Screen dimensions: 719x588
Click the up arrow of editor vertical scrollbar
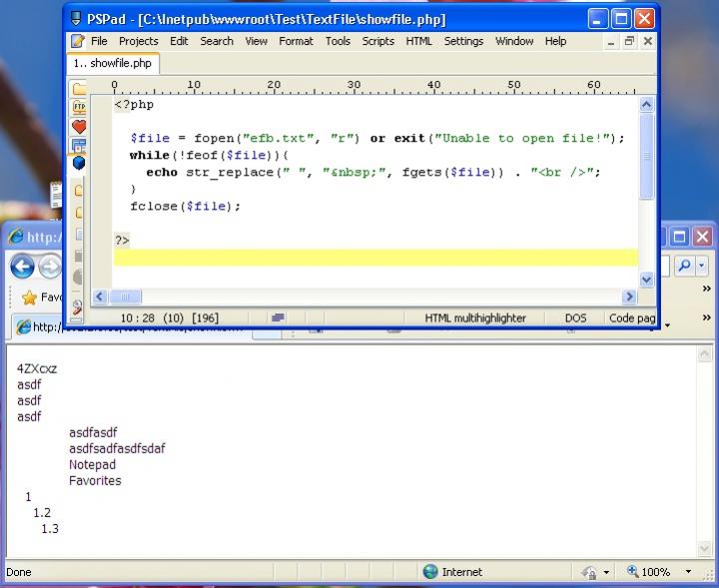(646, 105)
